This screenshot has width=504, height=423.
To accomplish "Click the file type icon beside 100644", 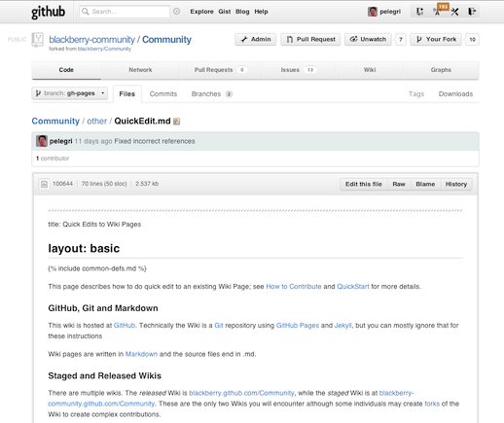I will [x=44, y=184].
